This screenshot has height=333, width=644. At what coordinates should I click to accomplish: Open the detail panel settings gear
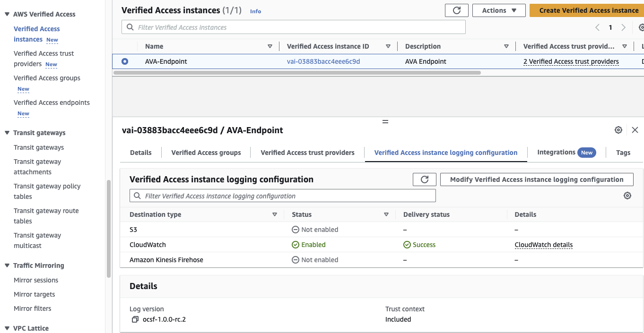(618, 129)
